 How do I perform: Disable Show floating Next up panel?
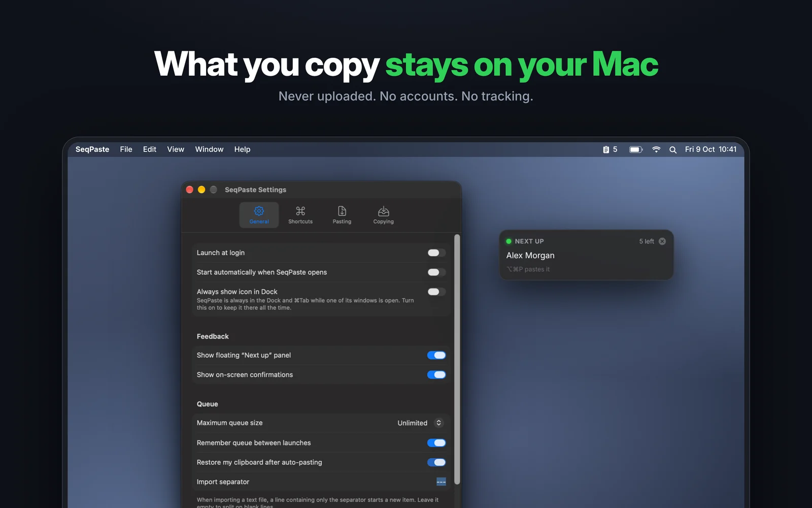pos(436,355)
